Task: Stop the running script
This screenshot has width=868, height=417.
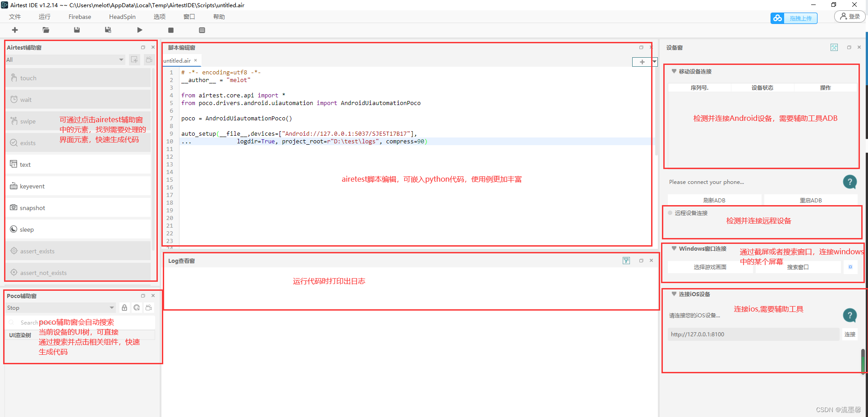Action: [x=171, y=30]
